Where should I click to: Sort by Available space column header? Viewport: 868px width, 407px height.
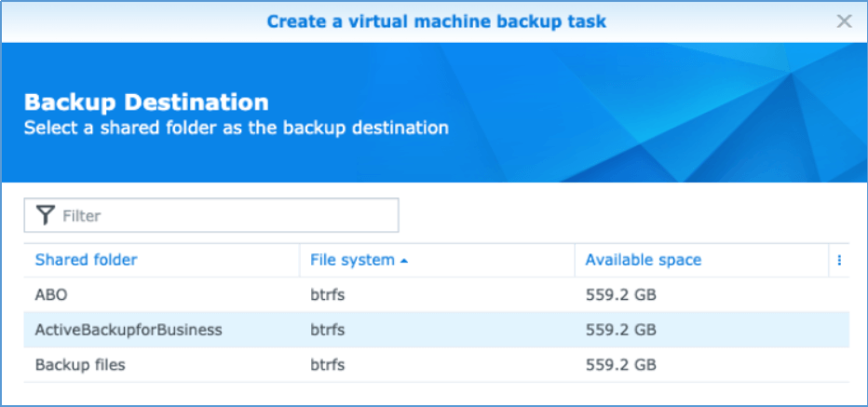pyautogui.click(x=643, y=260)
